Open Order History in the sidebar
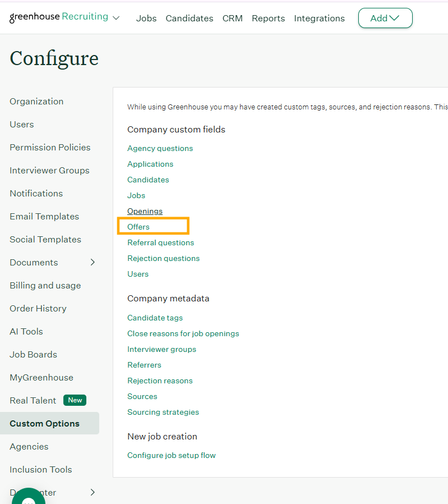 pos(38,309)
